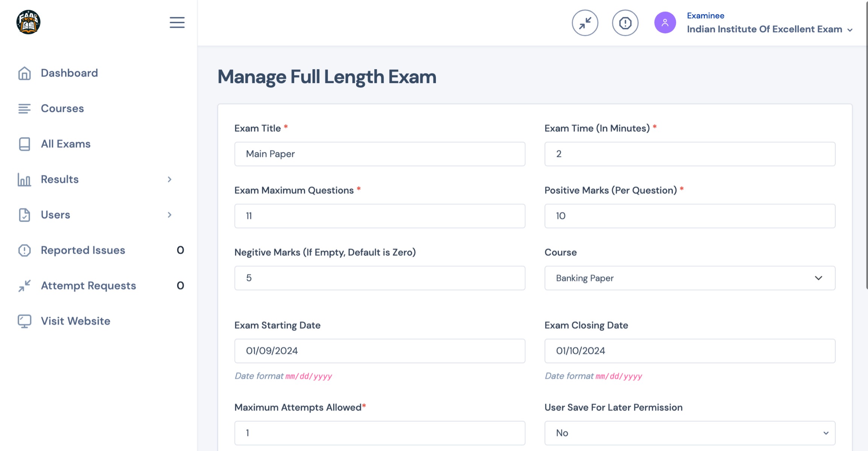The height and width of the screenshot is (451, 868).
Task: Open Attempt Requests in sidebar
Action: coord(88,286)
